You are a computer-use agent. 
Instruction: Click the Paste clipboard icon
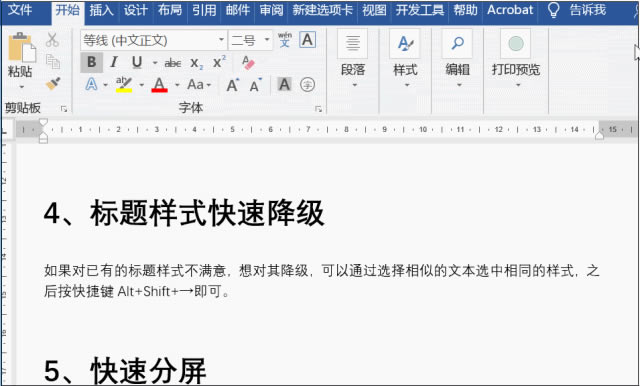[x=22, y=47]
